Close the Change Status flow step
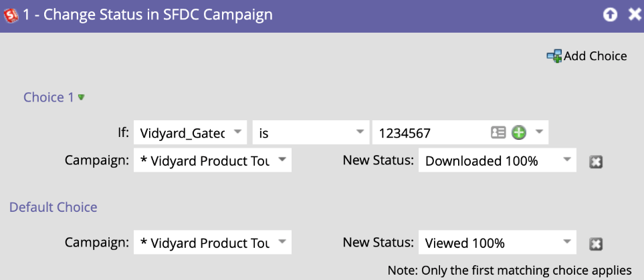Viewport: 644px width, 280px height. pyautogui.click(x=635, y=15)
